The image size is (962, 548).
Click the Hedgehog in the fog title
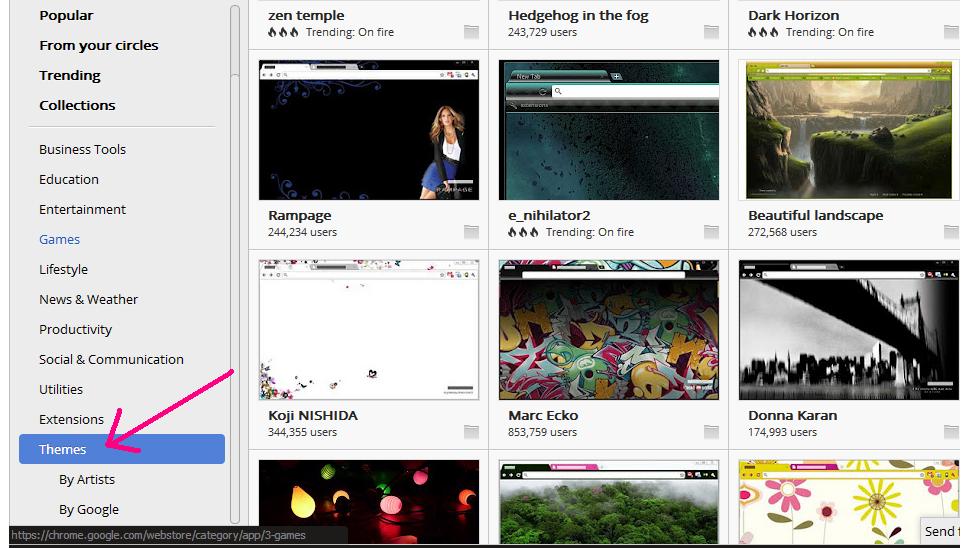click(x=578, y=15)
